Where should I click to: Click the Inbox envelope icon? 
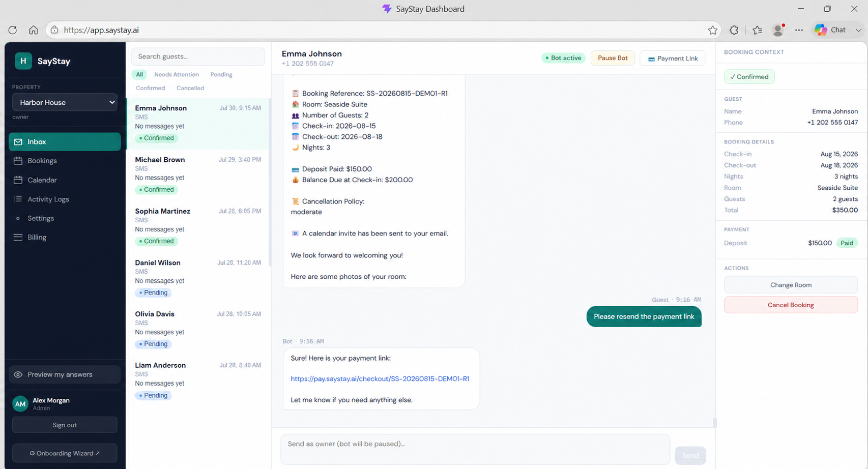[18, 142]
